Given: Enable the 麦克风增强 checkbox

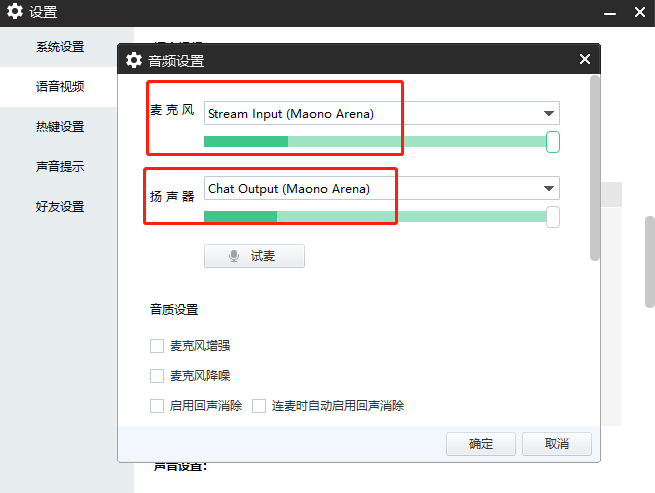Looking at the screenshot, I should (157, 346).
